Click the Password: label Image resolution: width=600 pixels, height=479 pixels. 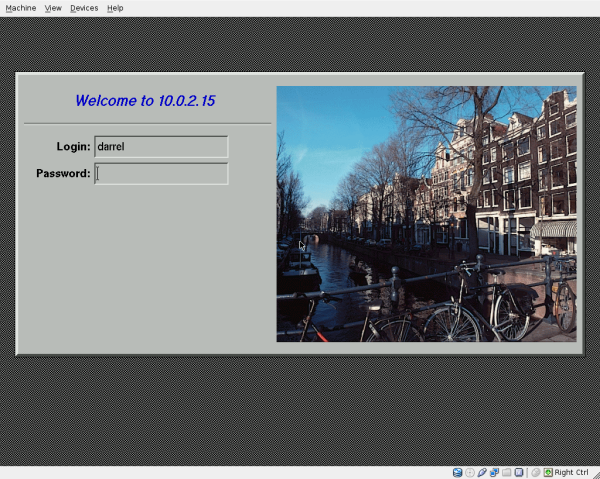click(x=63, y=173)
